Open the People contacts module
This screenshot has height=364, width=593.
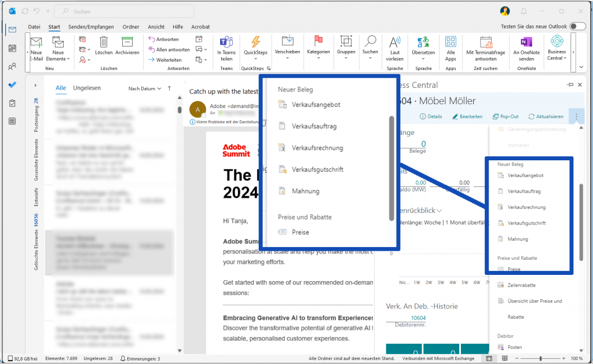point(13,67)
